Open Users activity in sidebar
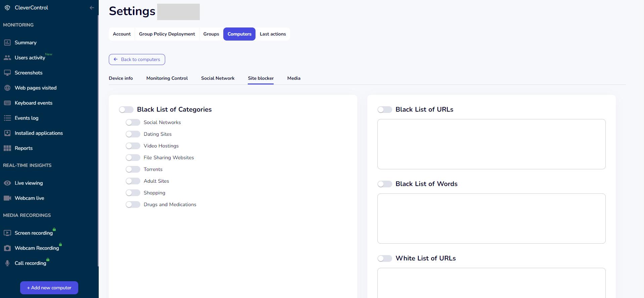The image size is (644, 298). pos(30,58)
